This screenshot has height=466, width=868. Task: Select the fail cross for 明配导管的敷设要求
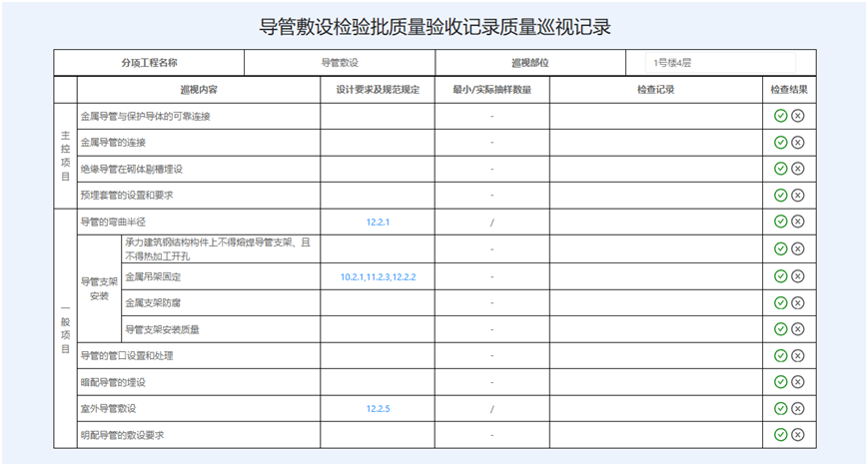798,434
